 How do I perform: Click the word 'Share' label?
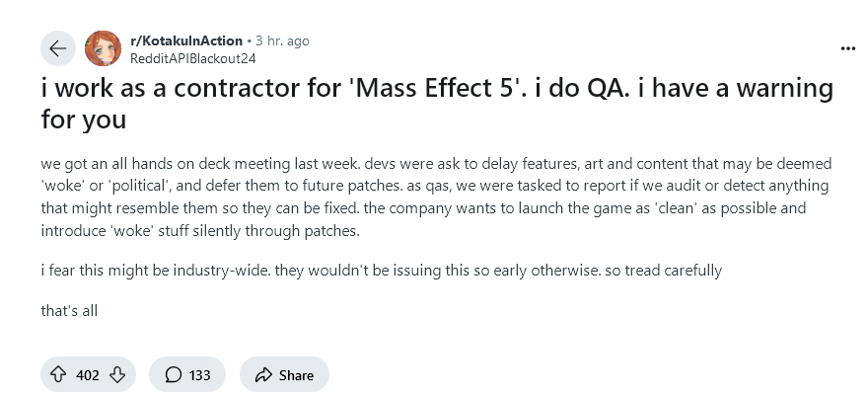(x=296, y=375)
